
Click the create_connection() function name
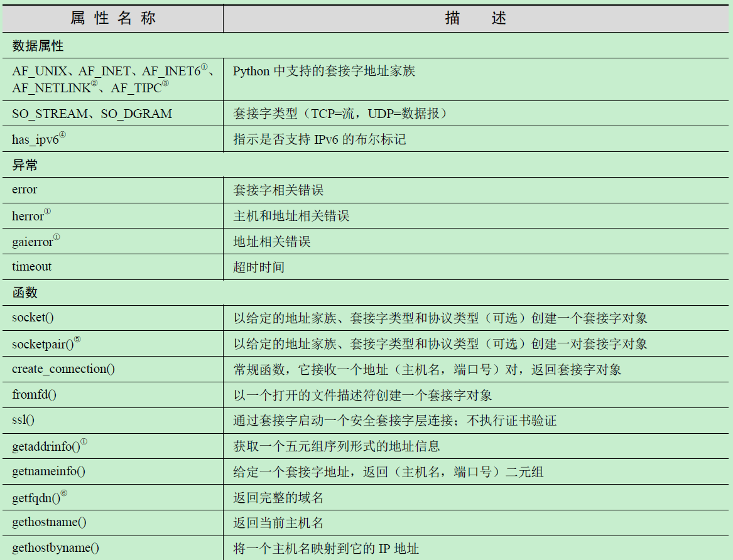(x=63, y=369)
